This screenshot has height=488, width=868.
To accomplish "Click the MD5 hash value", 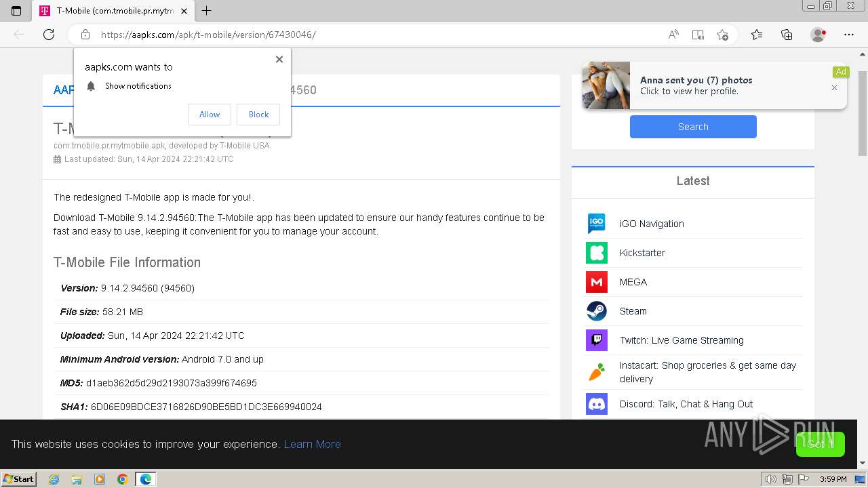I will coord(171,383).
